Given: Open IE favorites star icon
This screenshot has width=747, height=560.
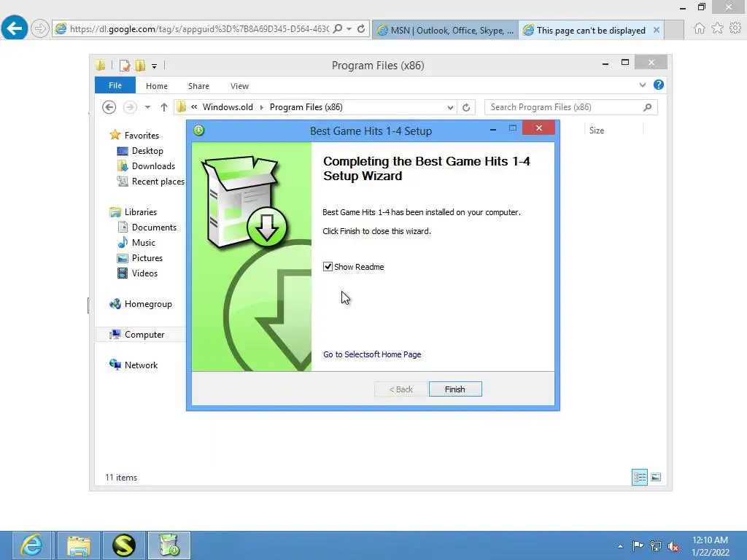Looking at the screenshot, I should [x=717, y=28].
